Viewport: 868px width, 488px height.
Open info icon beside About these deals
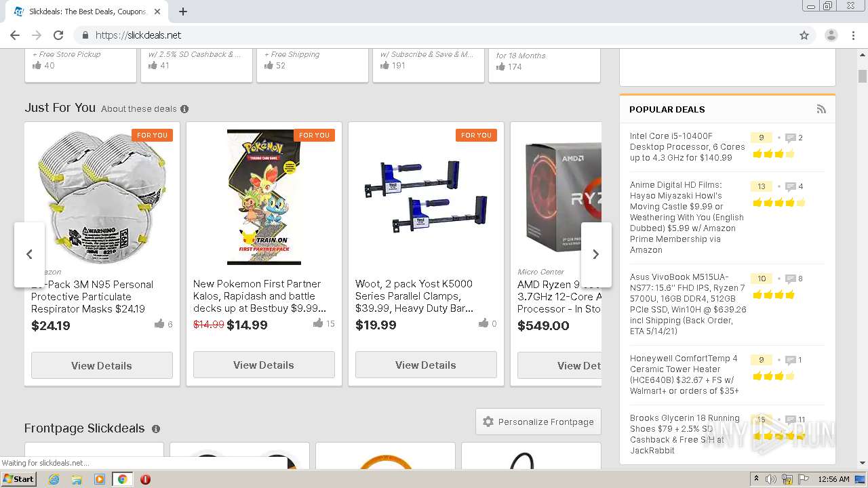point(184,109)
